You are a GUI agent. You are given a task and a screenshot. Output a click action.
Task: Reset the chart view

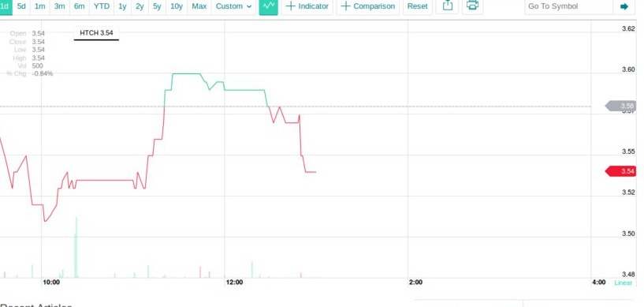(x=417, y=6)
